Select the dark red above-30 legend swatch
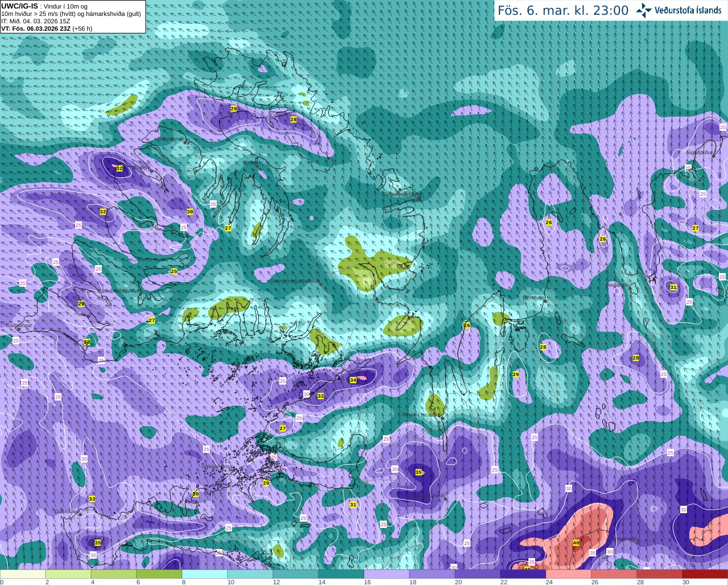This screenshot has width=728, height=586. tap(705, 574)
